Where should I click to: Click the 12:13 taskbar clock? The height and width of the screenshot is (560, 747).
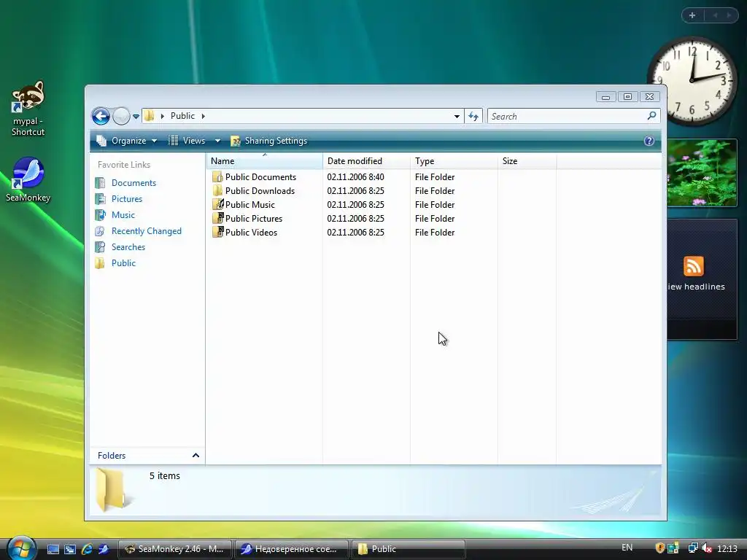(x=727, y=549)
